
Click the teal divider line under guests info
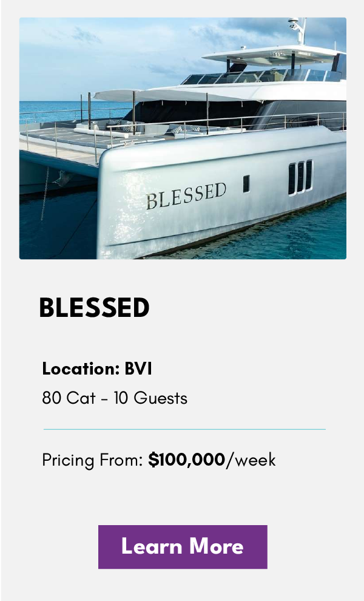(184, 429)
